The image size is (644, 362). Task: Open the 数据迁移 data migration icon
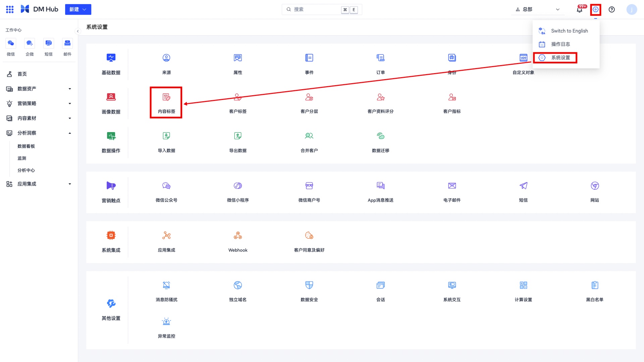pyautogui.click(x=381, y=136)
